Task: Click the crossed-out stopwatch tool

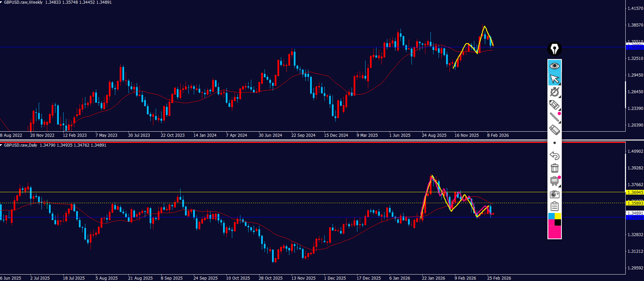Action: [x=555, y=92]
